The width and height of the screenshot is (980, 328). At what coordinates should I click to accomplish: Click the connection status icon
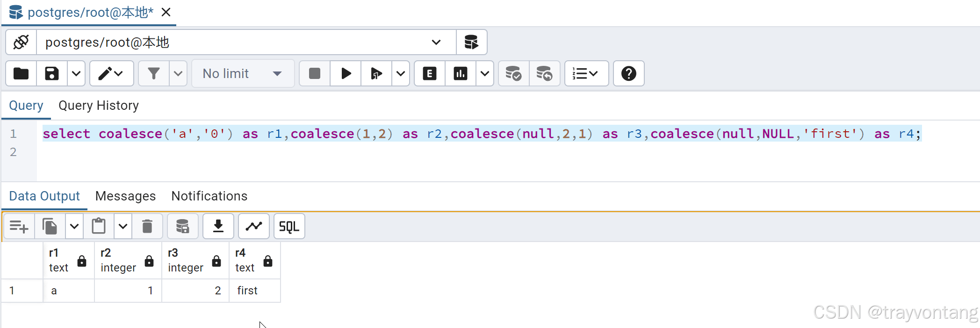point(21,43)
